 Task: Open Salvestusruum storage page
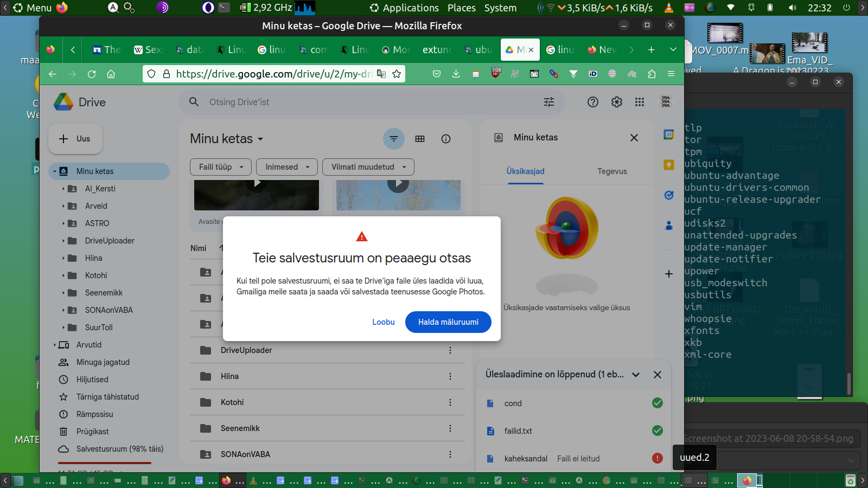[119, 449]
